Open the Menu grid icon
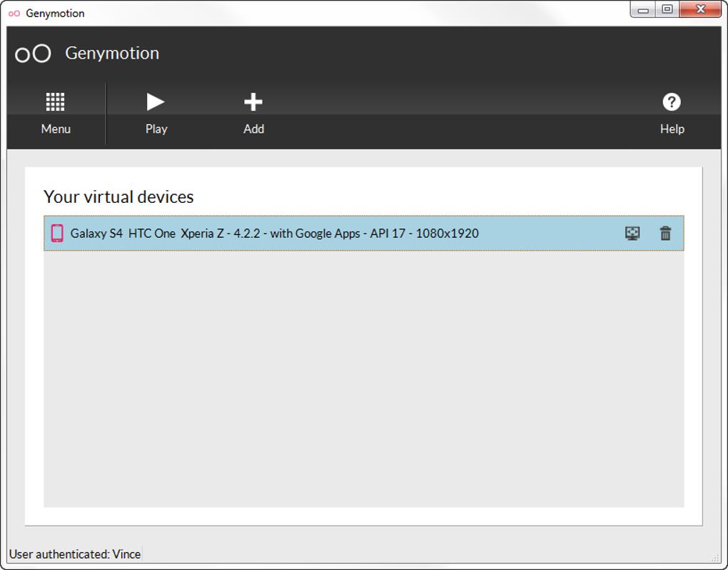This screenshot has height=570, width=728. [56, 102]
